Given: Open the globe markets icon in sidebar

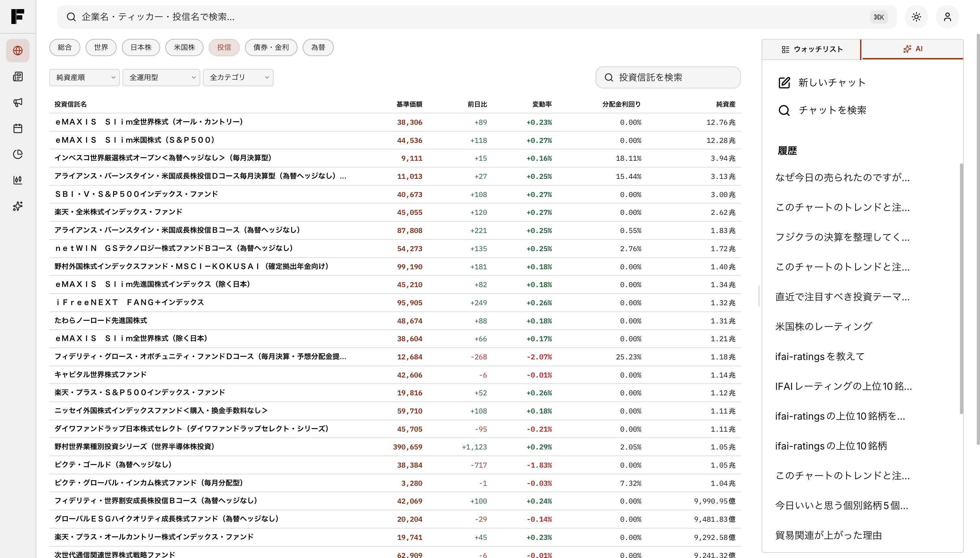Looking at the screenshot, I should point(17,51).
